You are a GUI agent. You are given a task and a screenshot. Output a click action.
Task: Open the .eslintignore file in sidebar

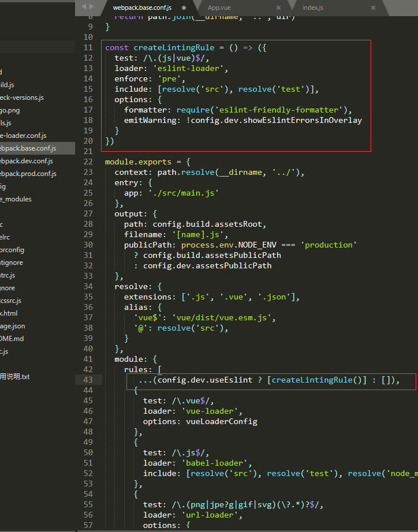12,263
